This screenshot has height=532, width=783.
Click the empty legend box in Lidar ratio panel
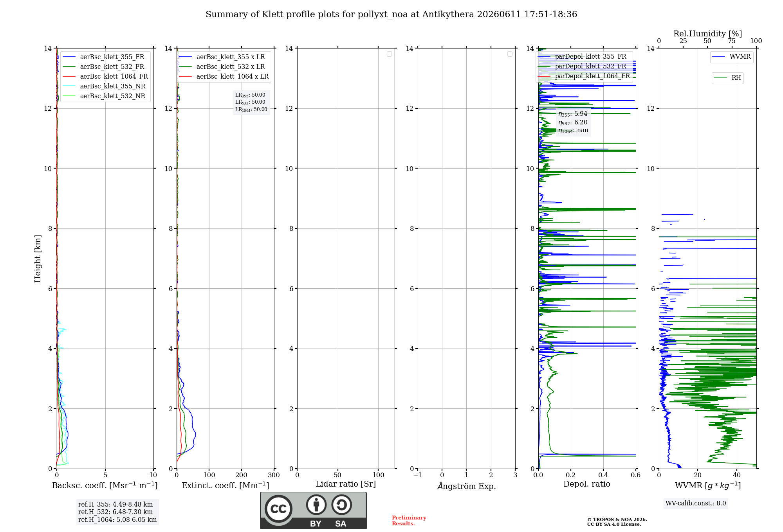pyautogui.click(x=389, y=54)
